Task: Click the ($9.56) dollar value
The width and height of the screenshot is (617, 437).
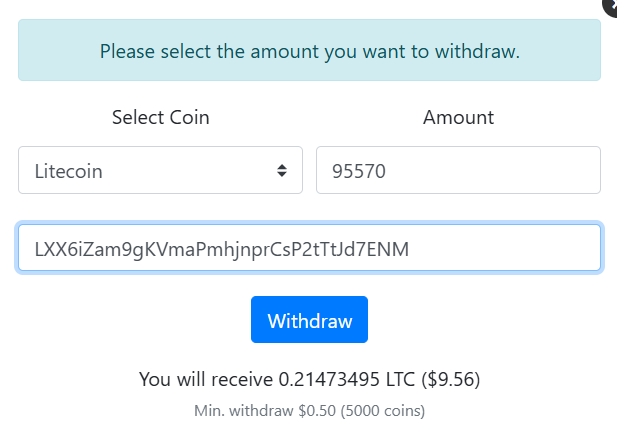Action: 451,379
